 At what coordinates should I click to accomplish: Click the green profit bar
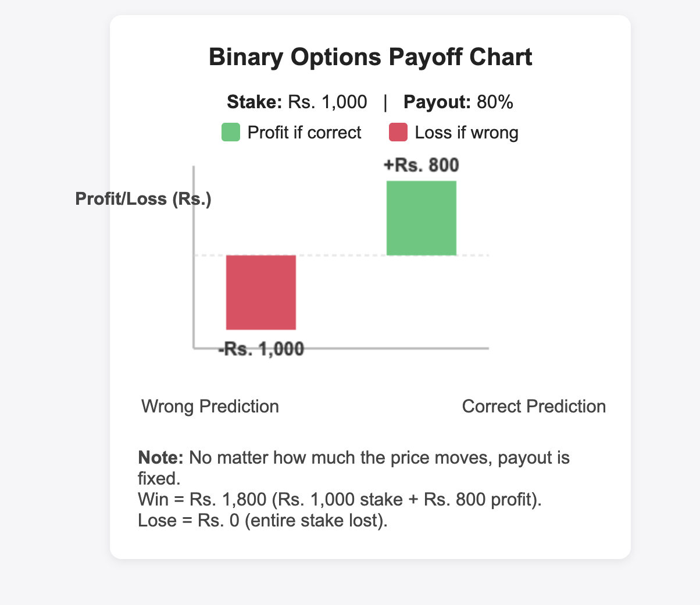click(x=422, y=218)
